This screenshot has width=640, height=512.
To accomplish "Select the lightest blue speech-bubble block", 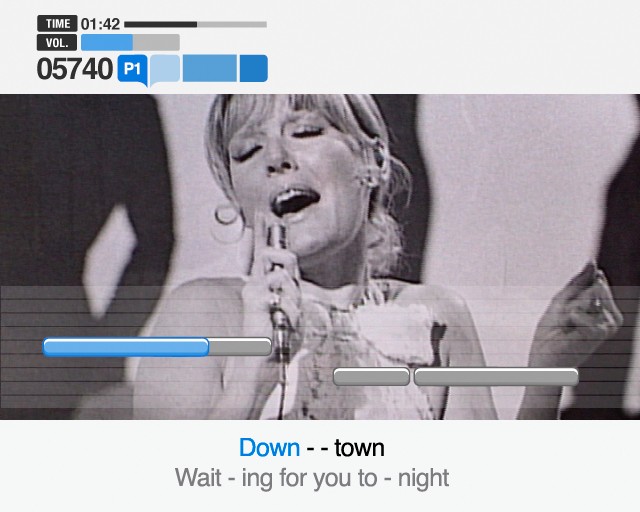I will [x=165, y=69].
